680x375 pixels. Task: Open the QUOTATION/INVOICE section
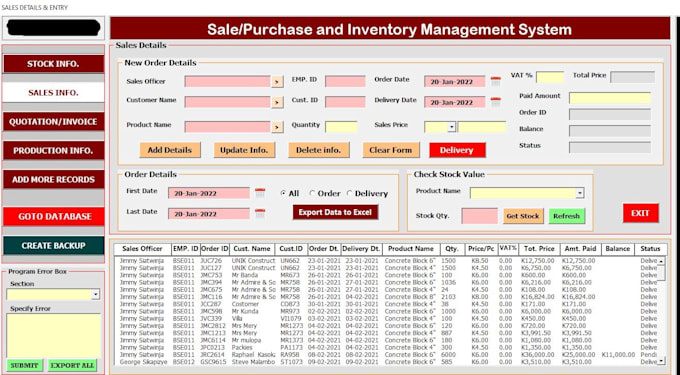click(x=53, y=122)
